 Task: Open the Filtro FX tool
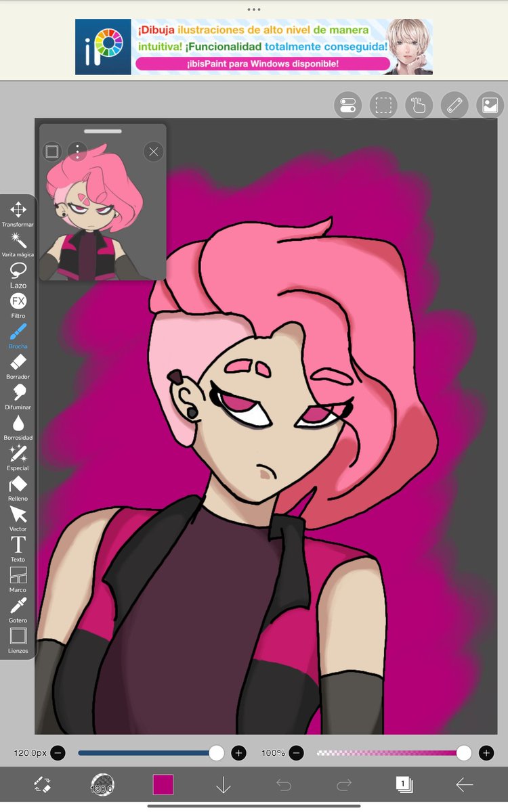pyautogui.click(x=18, y=305)
